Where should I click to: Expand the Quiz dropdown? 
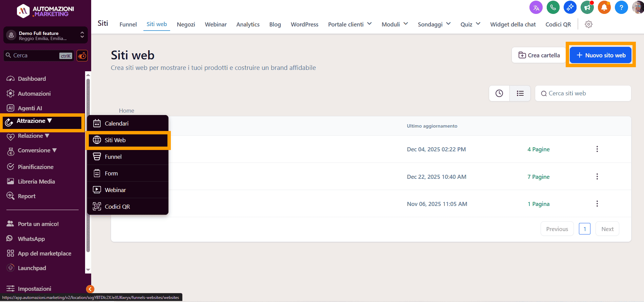coord(470,24)
